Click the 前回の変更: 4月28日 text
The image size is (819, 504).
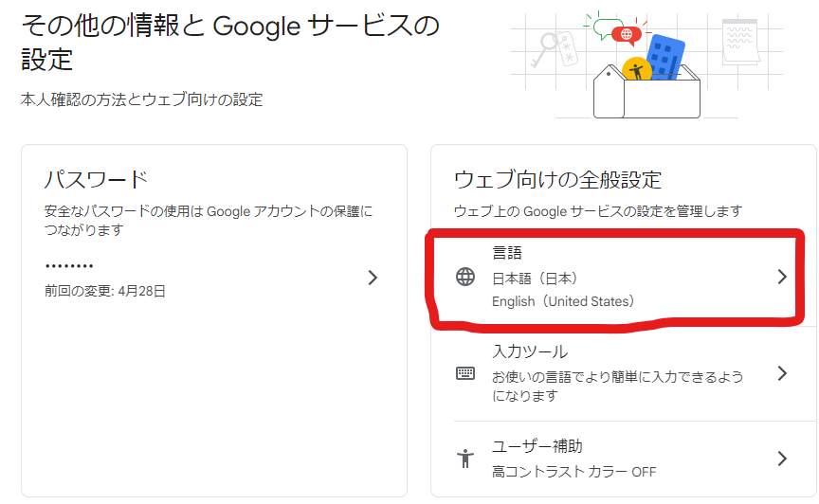[x=105, y=291]
